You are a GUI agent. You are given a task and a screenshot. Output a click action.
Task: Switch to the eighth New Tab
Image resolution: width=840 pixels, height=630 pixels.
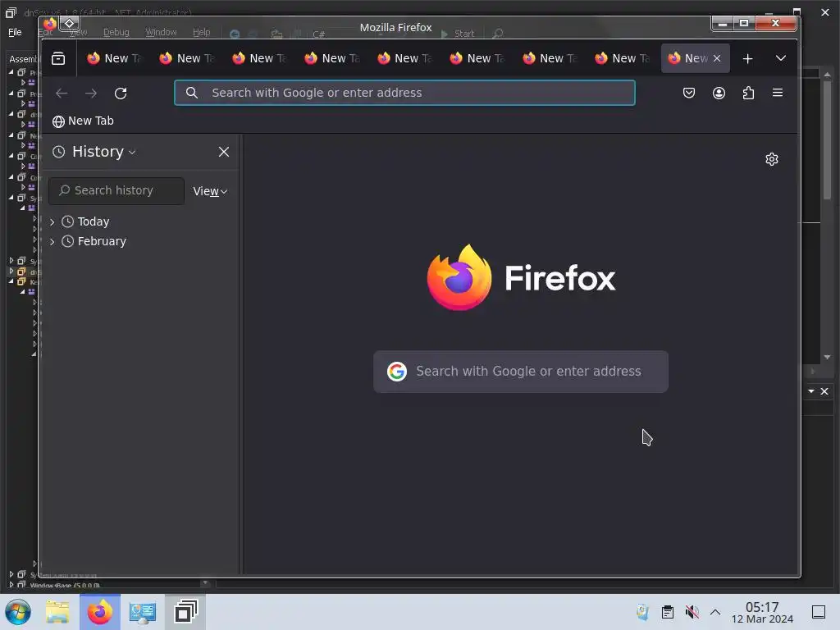tap(623, 58)
